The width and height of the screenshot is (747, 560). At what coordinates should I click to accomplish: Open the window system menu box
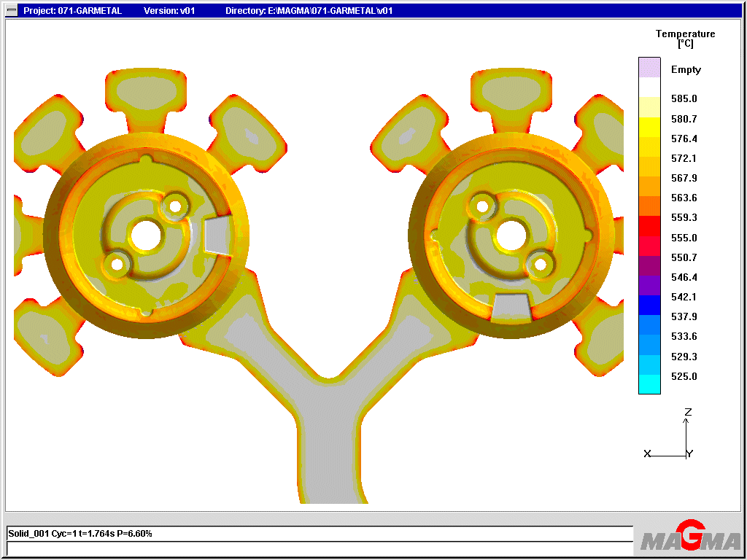pos(13,10)
